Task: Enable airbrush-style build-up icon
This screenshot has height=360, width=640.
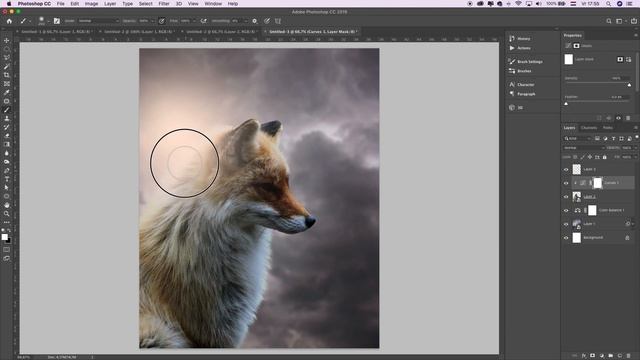Action: [x=203, y=21]
